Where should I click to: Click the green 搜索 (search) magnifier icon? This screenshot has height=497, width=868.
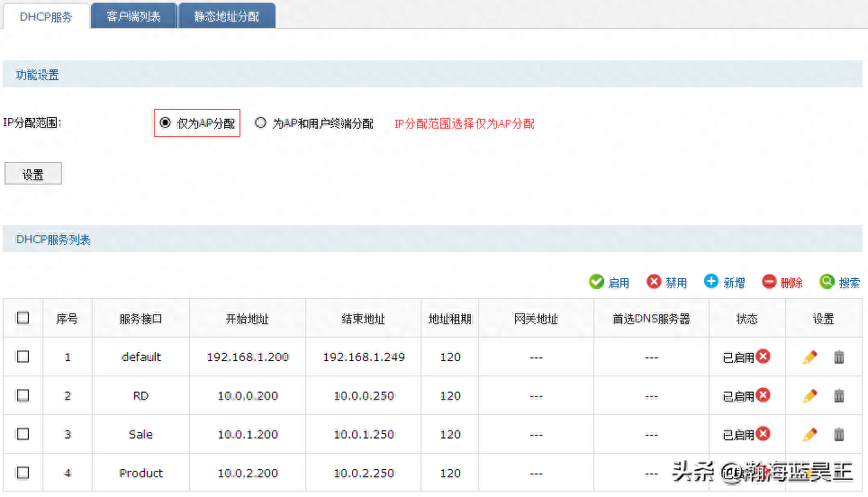[x=827, y=282]
